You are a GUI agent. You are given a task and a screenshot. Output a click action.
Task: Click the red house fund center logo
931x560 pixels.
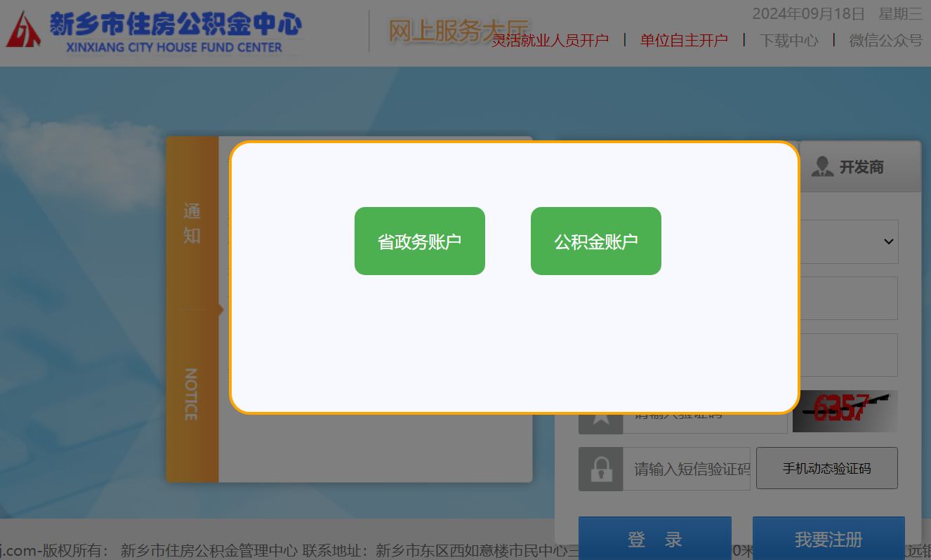pos(24,29)
